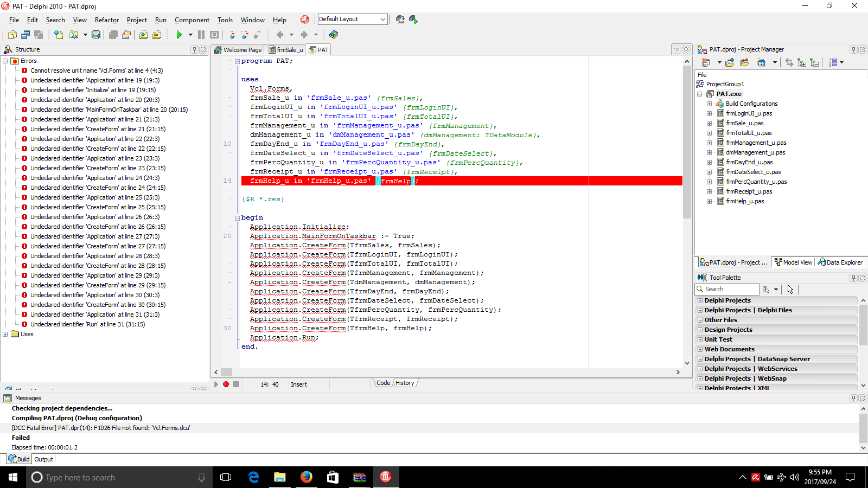Click the Program Reset toolbar icon
868x488 pixels.
(x=214, y=34)
